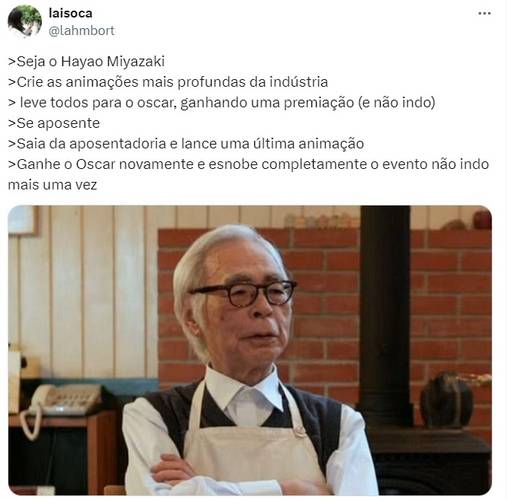Click the man's dark-rimmed glasses

point(244,293)
